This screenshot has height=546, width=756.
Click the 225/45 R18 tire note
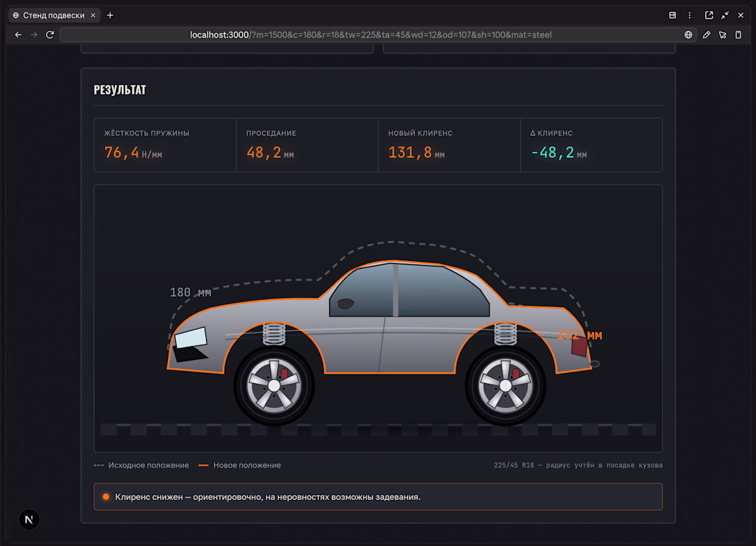click(578, 465)
